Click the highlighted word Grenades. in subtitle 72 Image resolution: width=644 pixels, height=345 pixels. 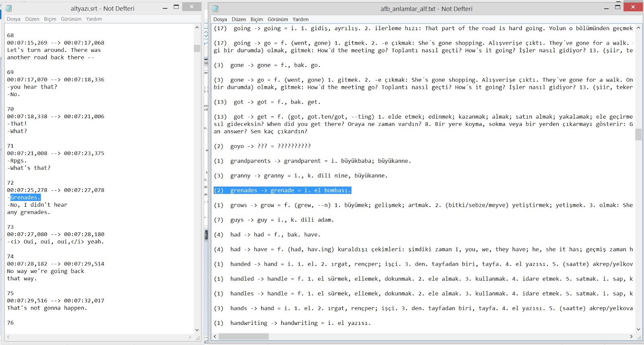[x=25, y=197]
